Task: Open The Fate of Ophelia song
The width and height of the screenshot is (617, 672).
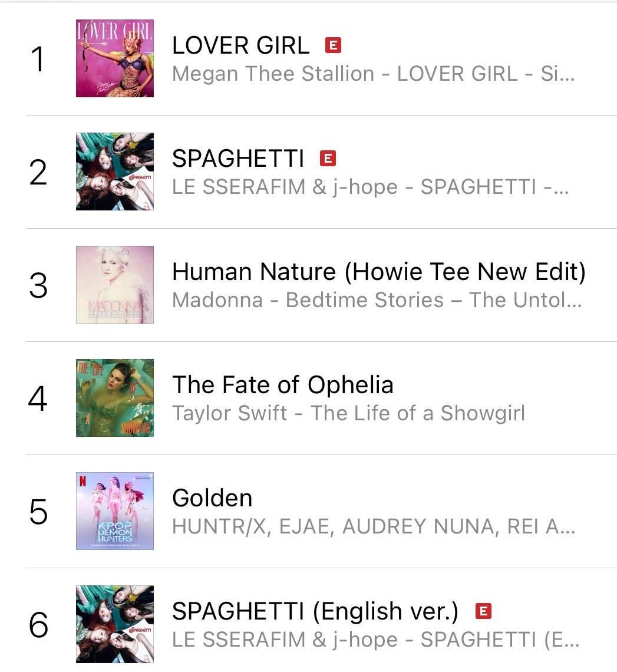Action: pos(282,385)
